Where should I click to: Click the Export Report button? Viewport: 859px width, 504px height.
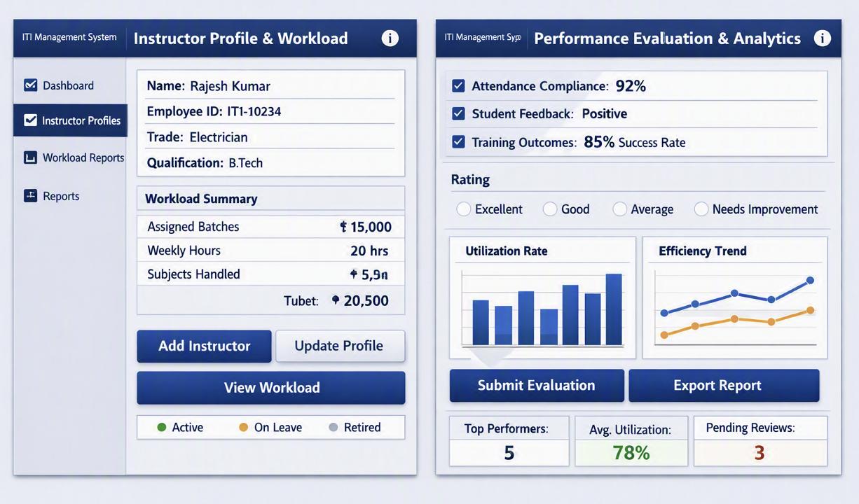tap(724, 386)
